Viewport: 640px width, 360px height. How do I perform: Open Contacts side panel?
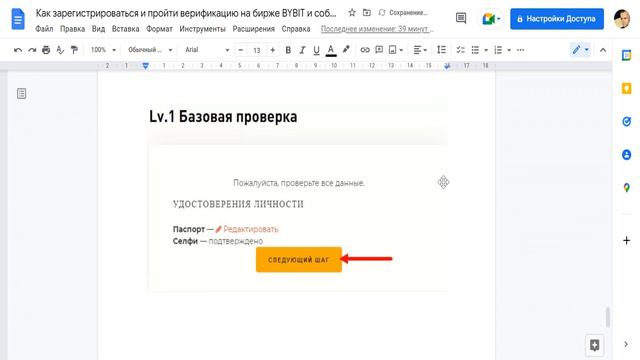[x=627, y=155]
